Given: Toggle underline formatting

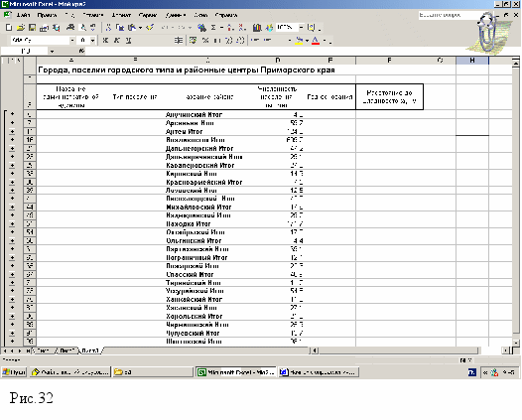Looking at the screenshot, I should click(x=128, y=41).
